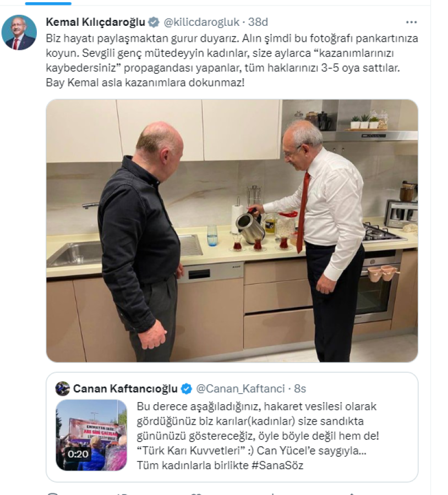448x495 pixels.
Task: Visit the @Canan_Kaftanci handle
Action: click(x=241, y=389)
